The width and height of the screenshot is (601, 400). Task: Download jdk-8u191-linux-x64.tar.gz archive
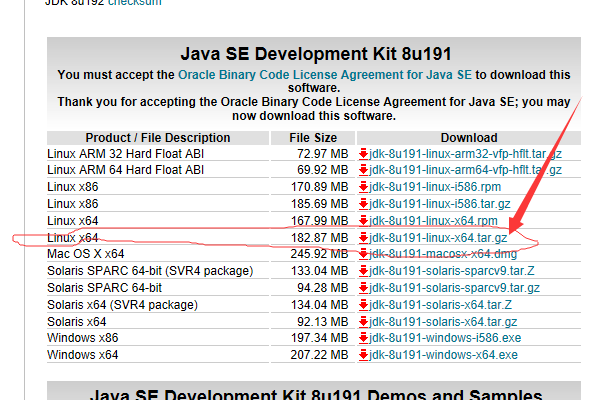(438, 238)
